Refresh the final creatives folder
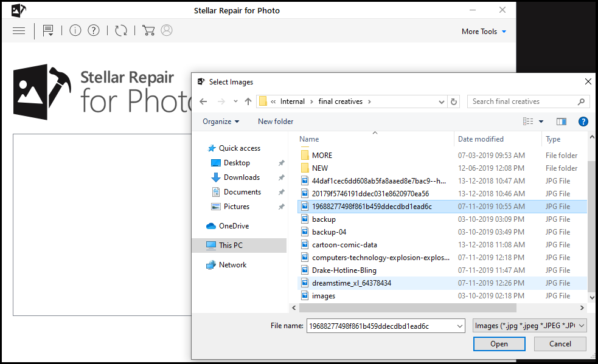598x364 pixels. [453, 101]
